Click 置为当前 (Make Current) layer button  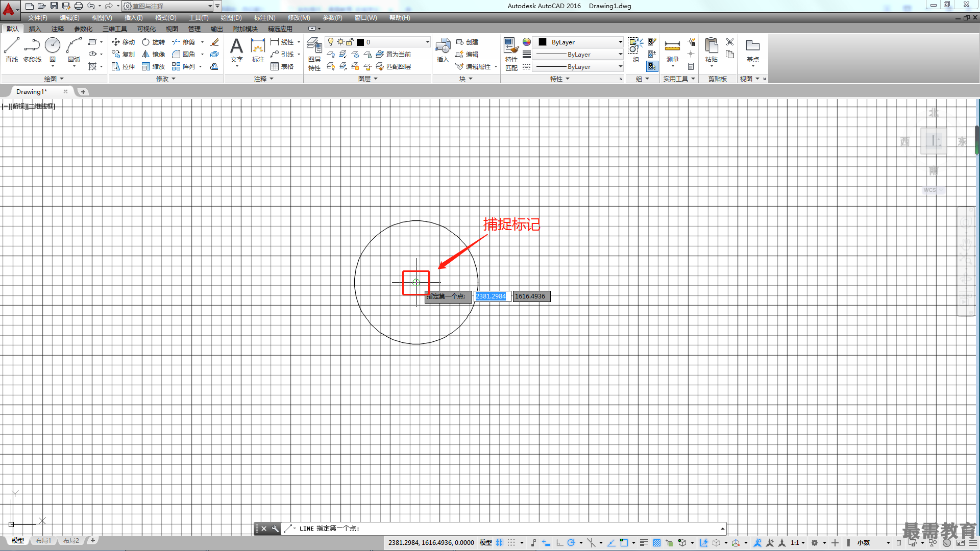[393, 54]
